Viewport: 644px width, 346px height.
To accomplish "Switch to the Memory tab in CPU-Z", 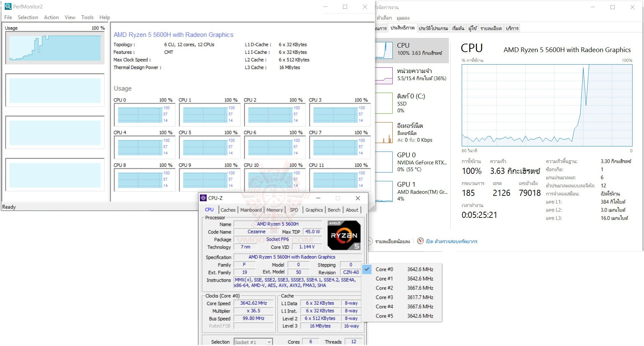I will (x=275, y=210).
